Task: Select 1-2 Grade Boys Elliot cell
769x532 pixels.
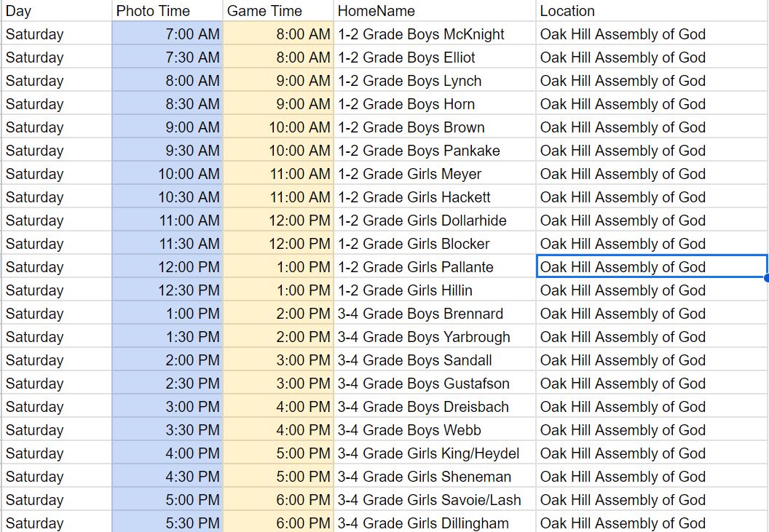Action: point(435,57)
